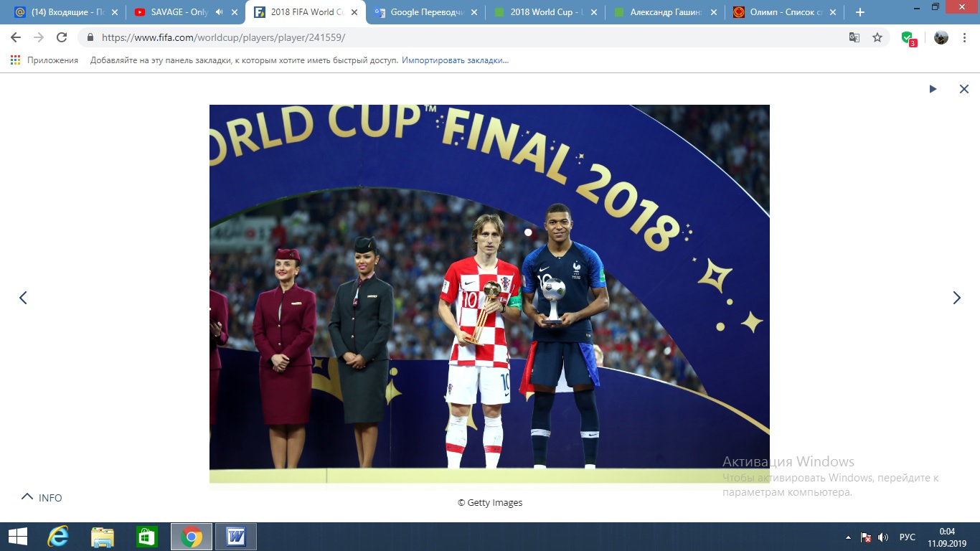
Task: Open the Windows Store taskbar icon
Action: [146, 537]
